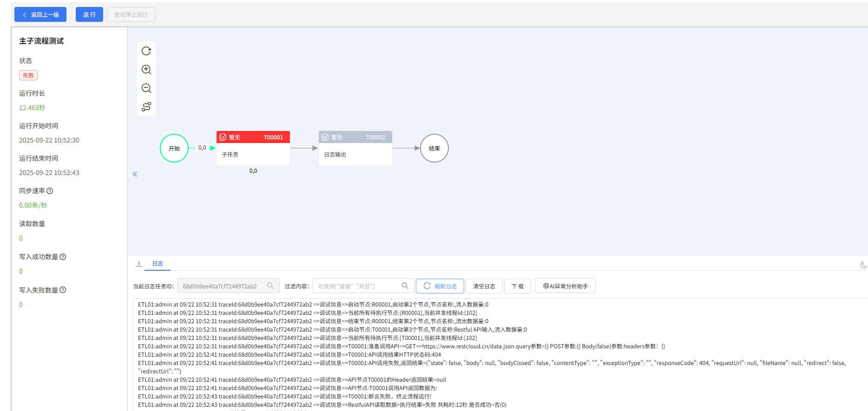Viewport: 868px width, 411px height.
Task: Click the run duration 12.463秒 value
Action: [x=32, y=108]
